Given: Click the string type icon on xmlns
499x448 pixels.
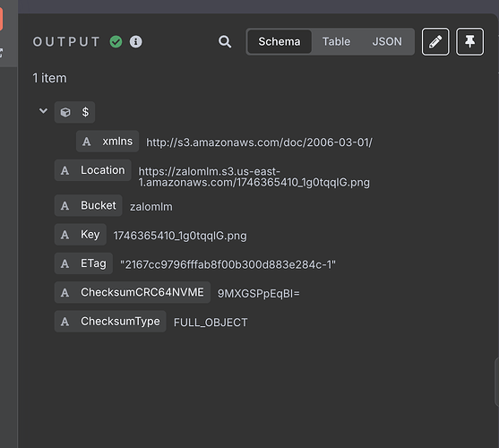Looking at the screenshot, I should tap(87, 142).
